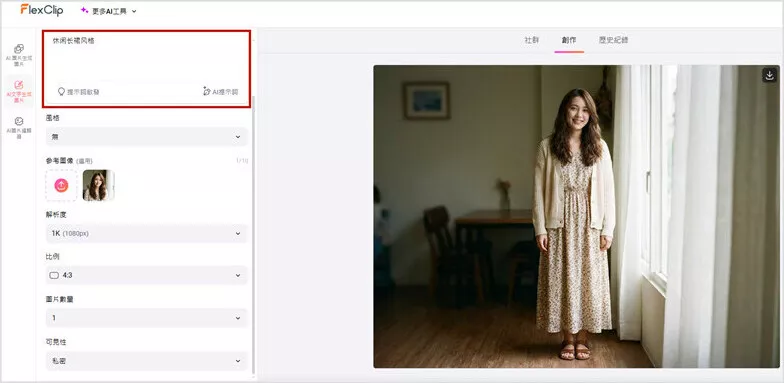The width and height of the screenshot is (784, 383).
Task: Click the 解析度 resolution label
Action: point(56,214)
